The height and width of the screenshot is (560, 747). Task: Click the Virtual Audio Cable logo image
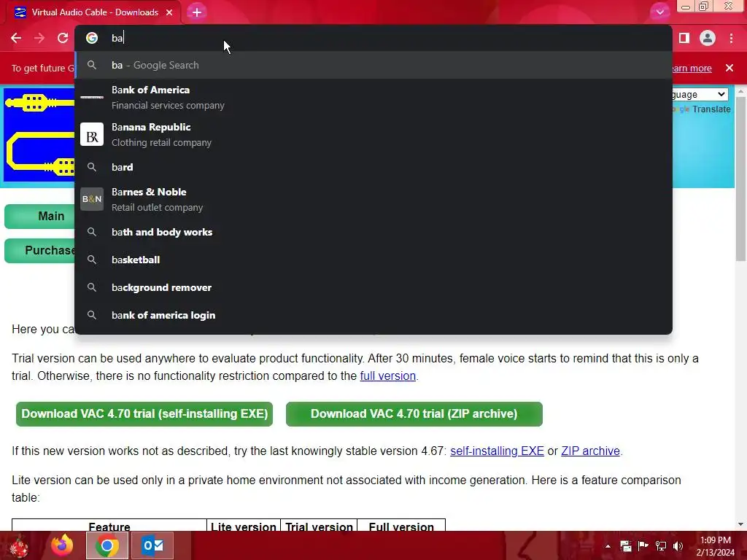coord(39,135)
